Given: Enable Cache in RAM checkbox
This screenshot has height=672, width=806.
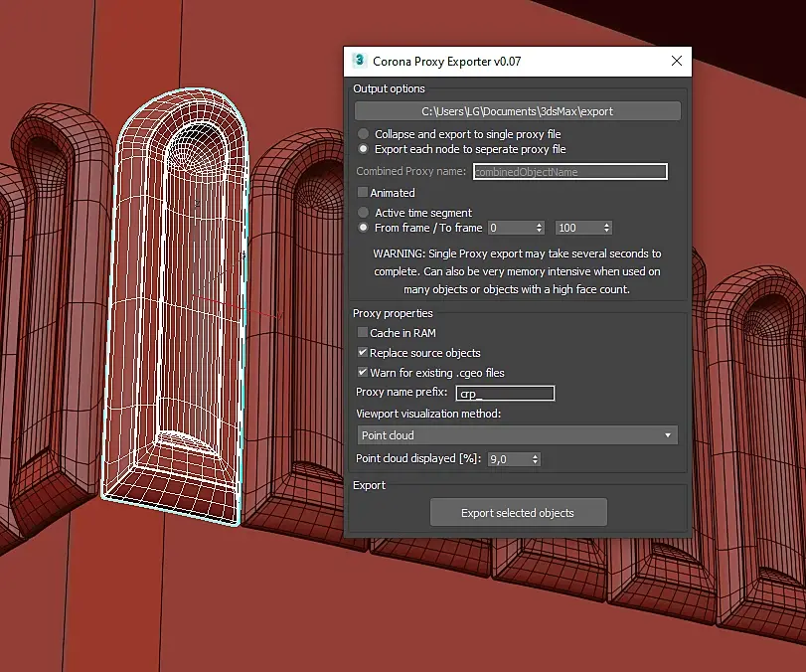Looking at the screenshot, I should pos(363,332).
